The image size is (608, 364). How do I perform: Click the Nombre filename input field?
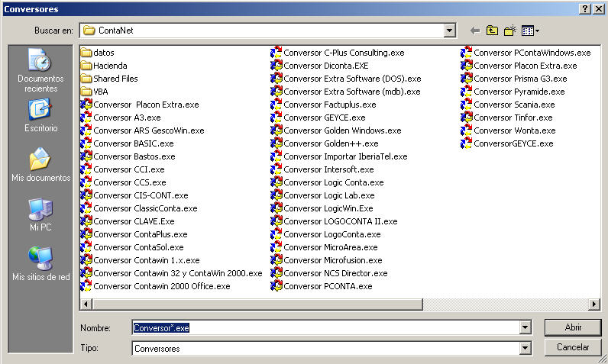coord(325,327)
